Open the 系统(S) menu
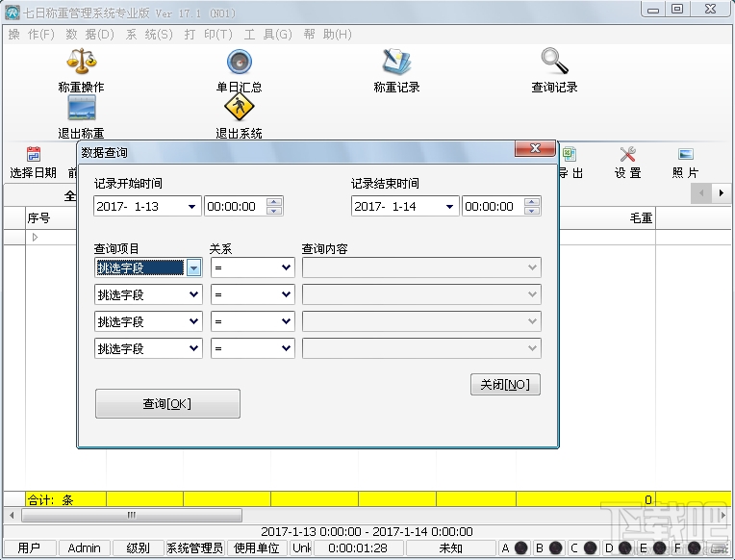735x560 pixels. pyautogui.click(x=149, y=35)
